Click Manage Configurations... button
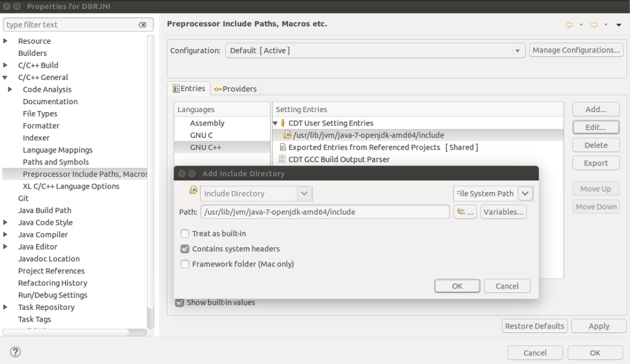630x364 pixels. click(x=576, y=50)
